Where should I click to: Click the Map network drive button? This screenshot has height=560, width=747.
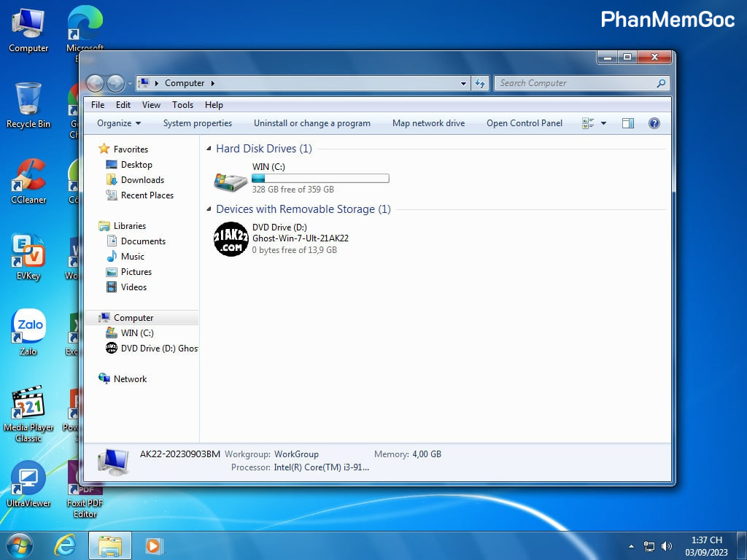[428, 123]
